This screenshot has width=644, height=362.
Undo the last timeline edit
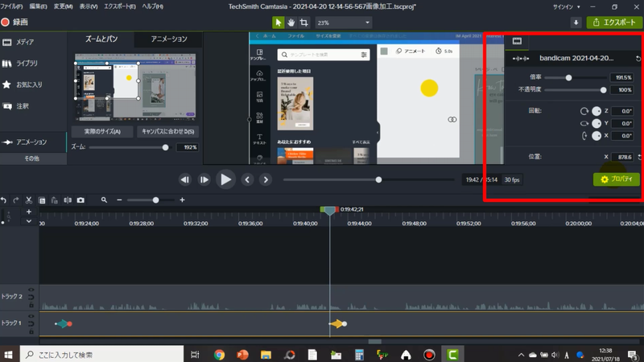(4, 200)
